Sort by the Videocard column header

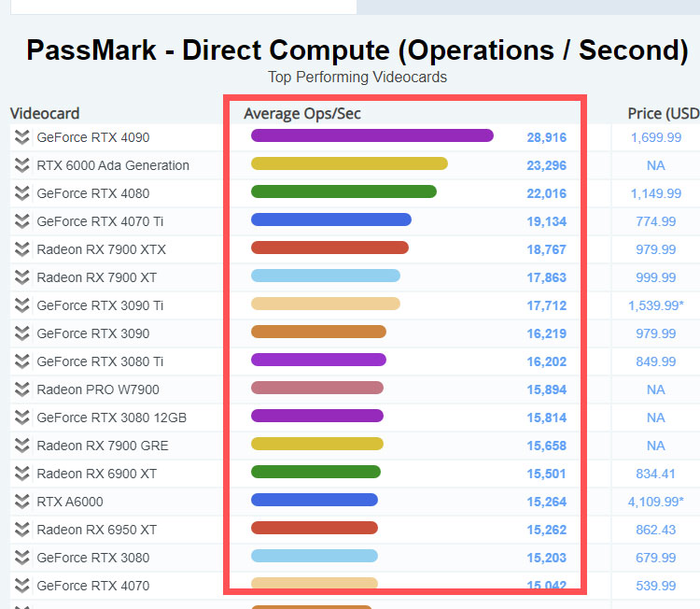45,114
